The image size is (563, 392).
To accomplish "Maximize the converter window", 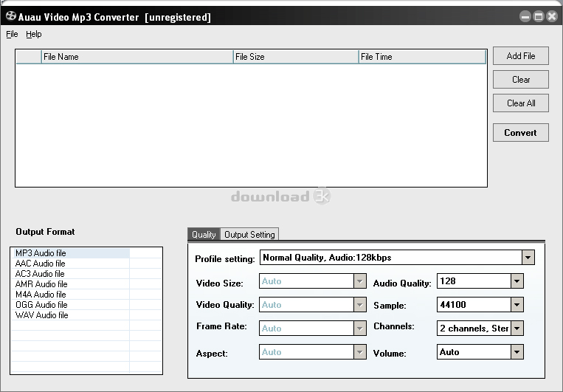I will (x=539, y=16).
